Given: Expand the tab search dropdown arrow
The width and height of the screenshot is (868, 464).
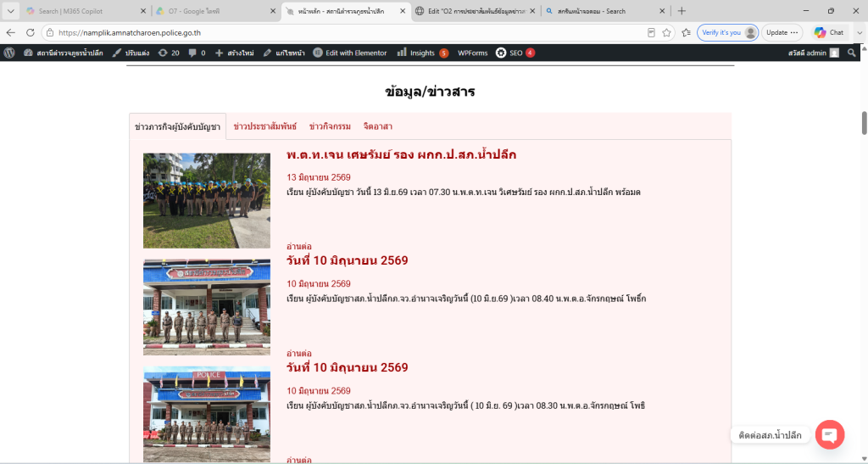Looking at the screenshot, I should pos(10,11).
